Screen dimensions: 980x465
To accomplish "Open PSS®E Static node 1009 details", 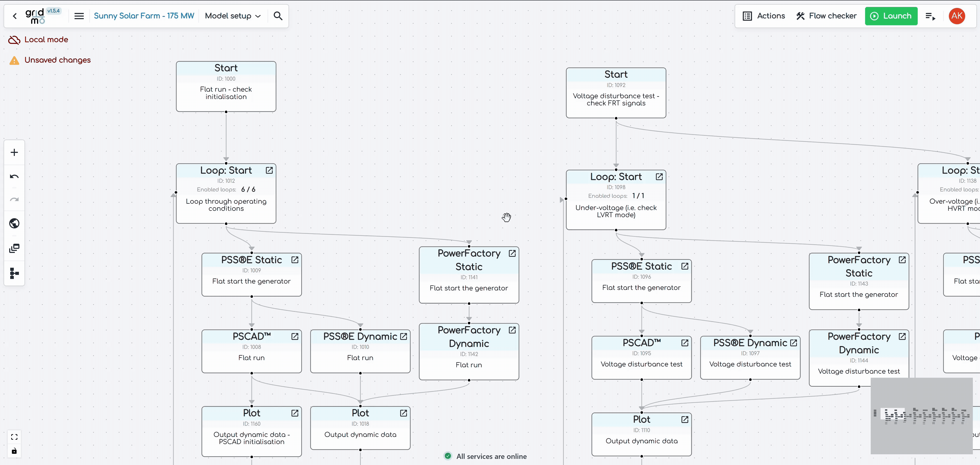I will (x=295, y=260).
